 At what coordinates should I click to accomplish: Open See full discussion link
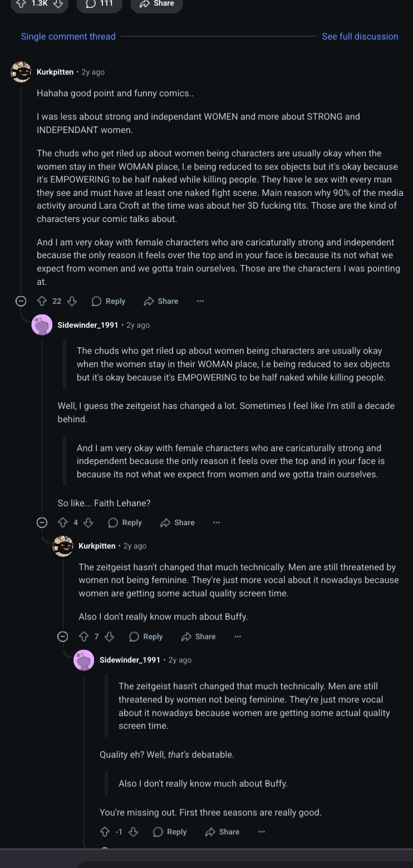coord(360,36)
